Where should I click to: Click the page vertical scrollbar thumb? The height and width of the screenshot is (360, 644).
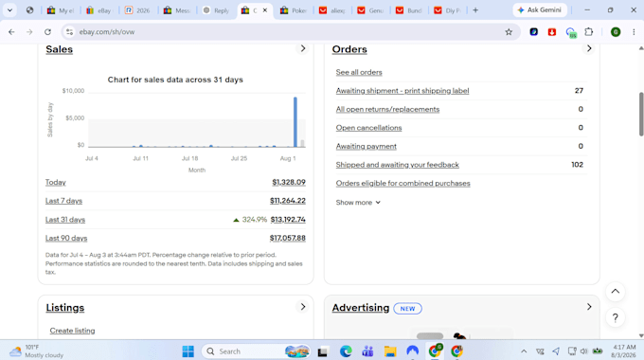(x=641, y=115)
